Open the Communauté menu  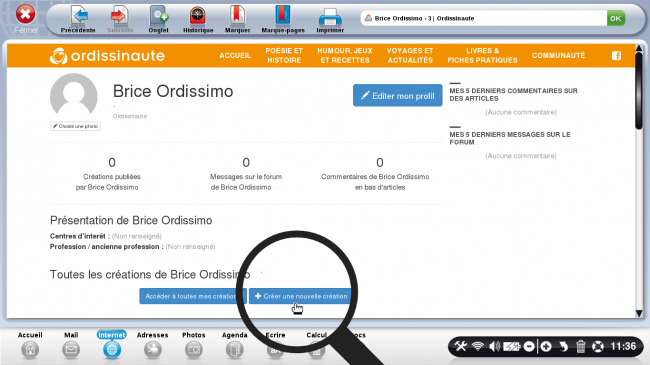(558, 56)
